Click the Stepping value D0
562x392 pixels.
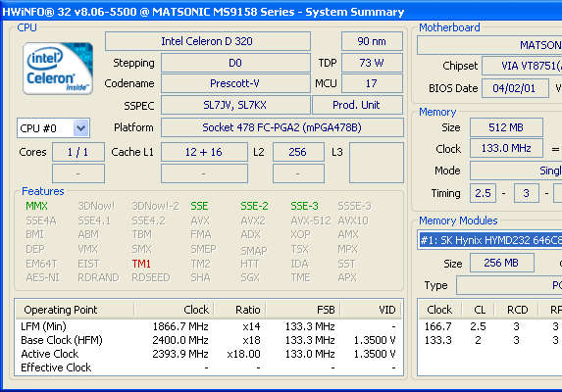point(235,63)
